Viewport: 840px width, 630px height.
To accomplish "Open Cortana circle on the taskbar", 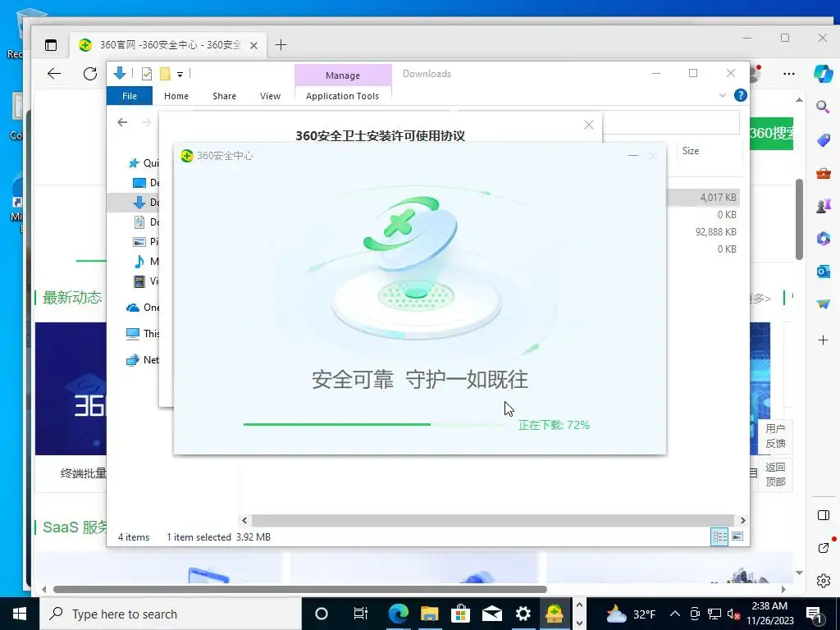I will 321,614.
